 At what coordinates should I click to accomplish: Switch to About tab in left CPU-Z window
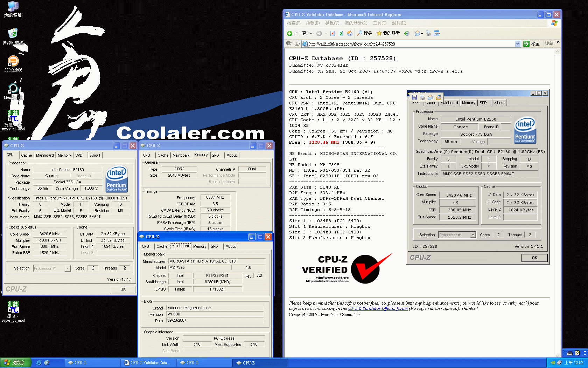(95, 155)
